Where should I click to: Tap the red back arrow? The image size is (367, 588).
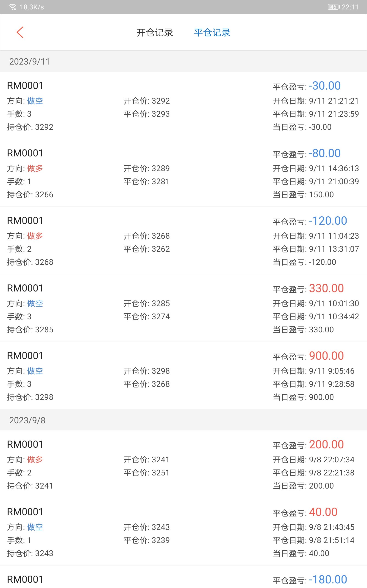20,32
